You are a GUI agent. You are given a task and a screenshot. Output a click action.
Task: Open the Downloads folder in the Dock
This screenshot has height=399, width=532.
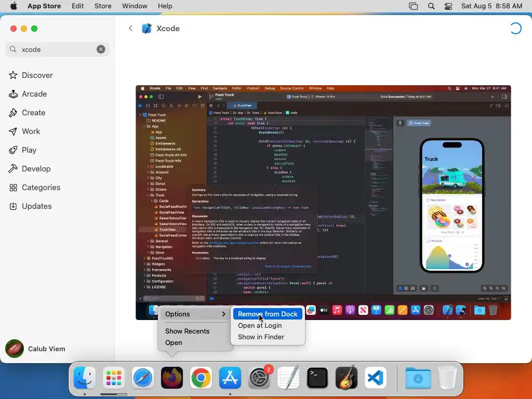tap(418, 378)
